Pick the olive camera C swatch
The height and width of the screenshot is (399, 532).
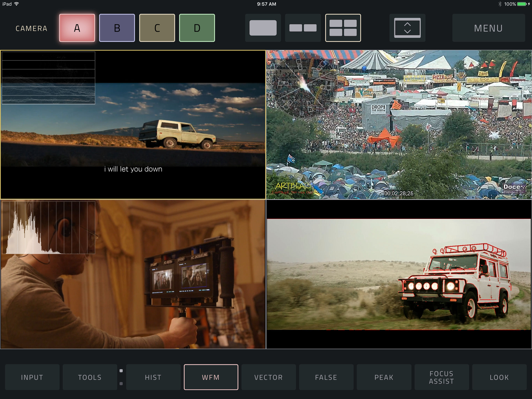157,28
